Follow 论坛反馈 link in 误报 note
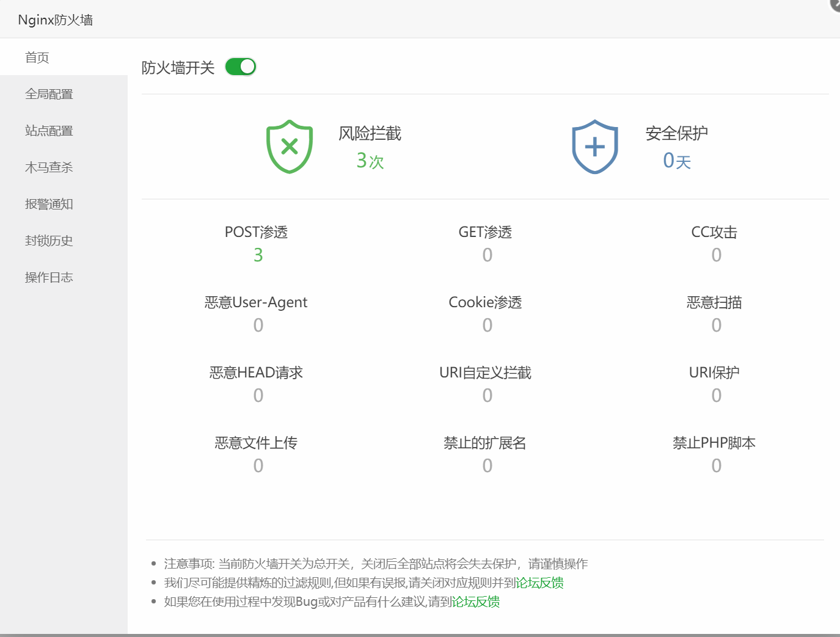840x637 pixels. [539, 583]
